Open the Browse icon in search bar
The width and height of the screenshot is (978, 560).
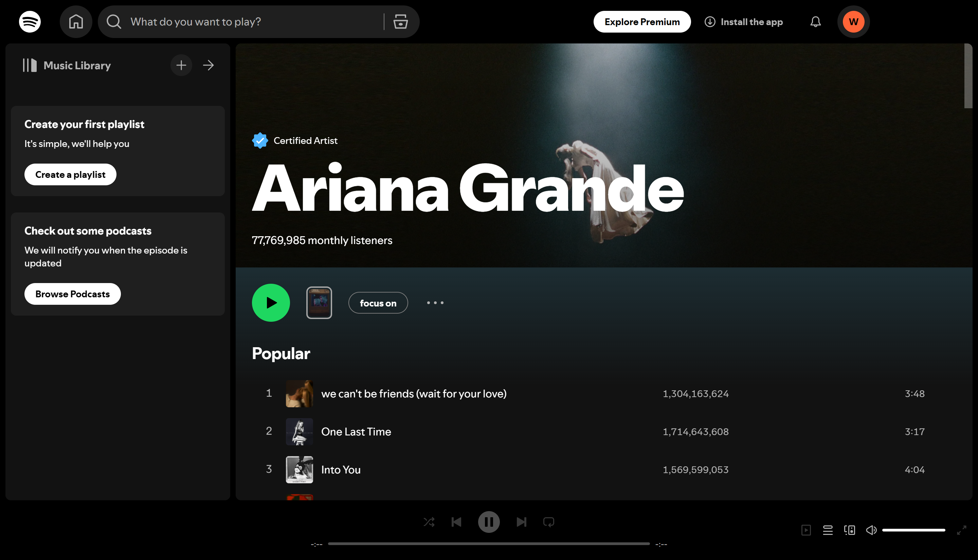click(400, 21)
